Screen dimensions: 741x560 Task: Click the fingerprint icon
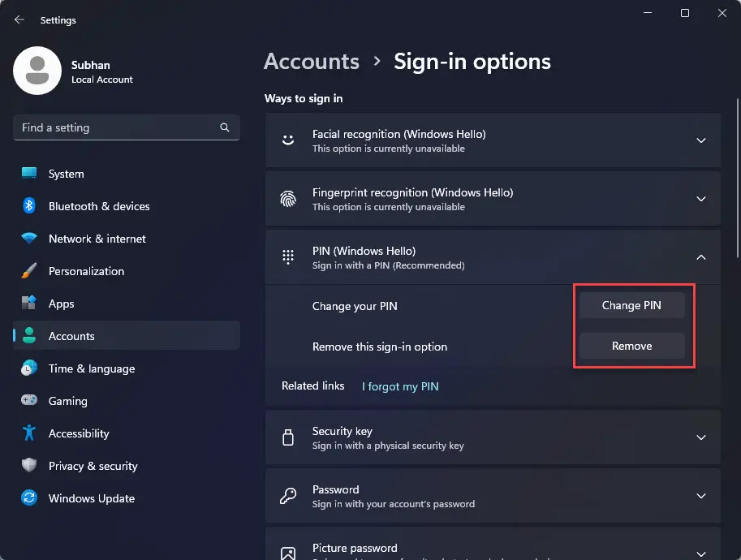tap(288, 199)
